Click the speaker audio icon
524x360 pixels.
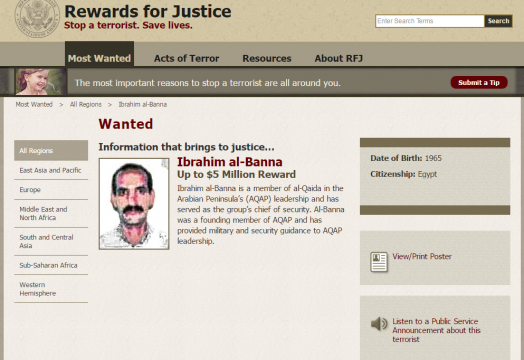point(379,324)
